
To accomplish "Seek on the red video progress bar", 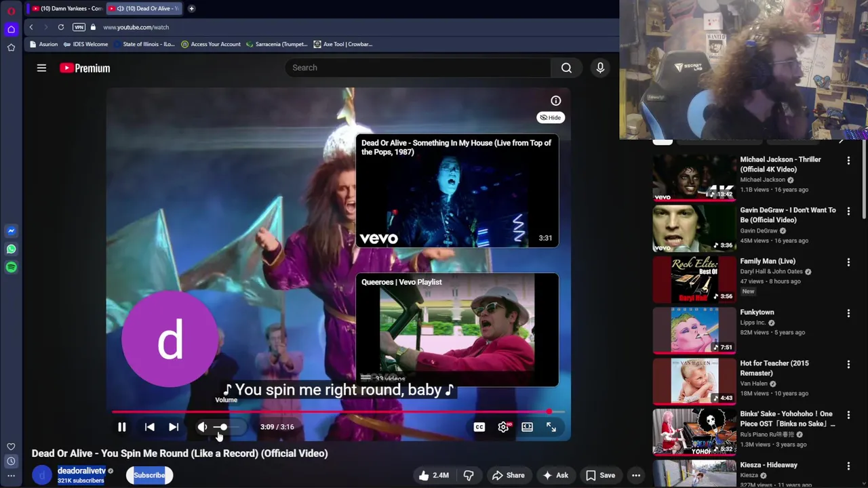I will (338, 411).
